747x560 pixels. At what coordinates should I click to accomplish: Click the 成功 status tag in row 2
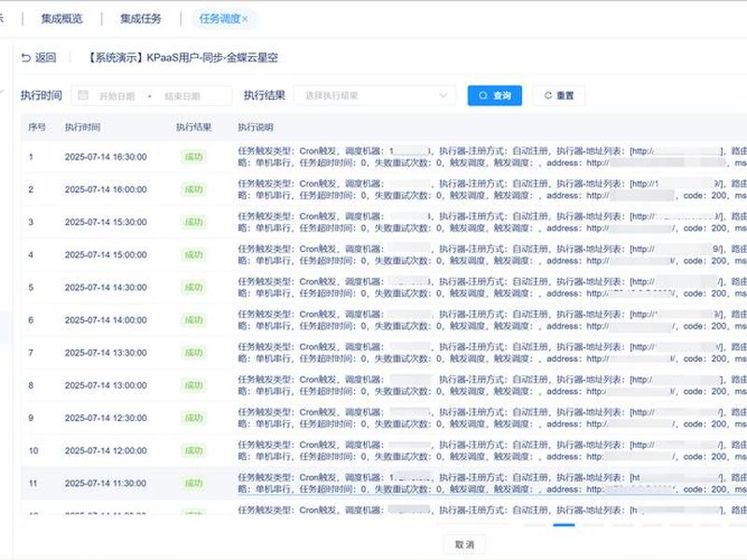point(193,189)
